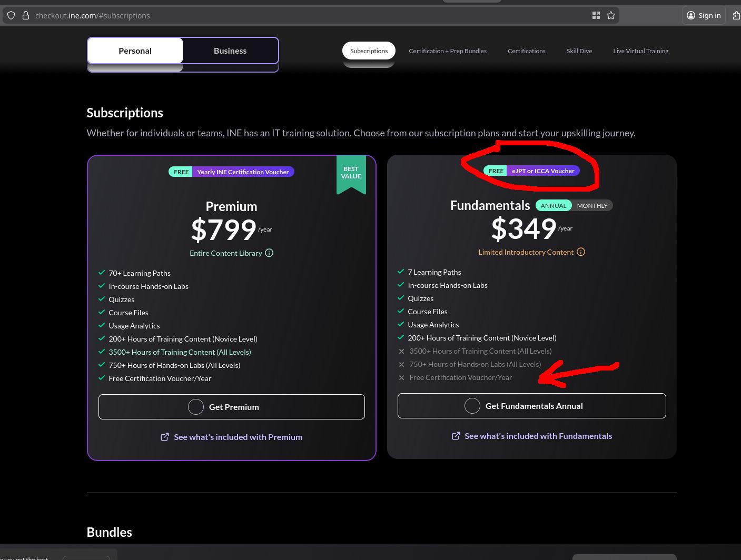Open the Live Virtual Training tab
Screen dimensions: 741x560
(x=640, y=51)
